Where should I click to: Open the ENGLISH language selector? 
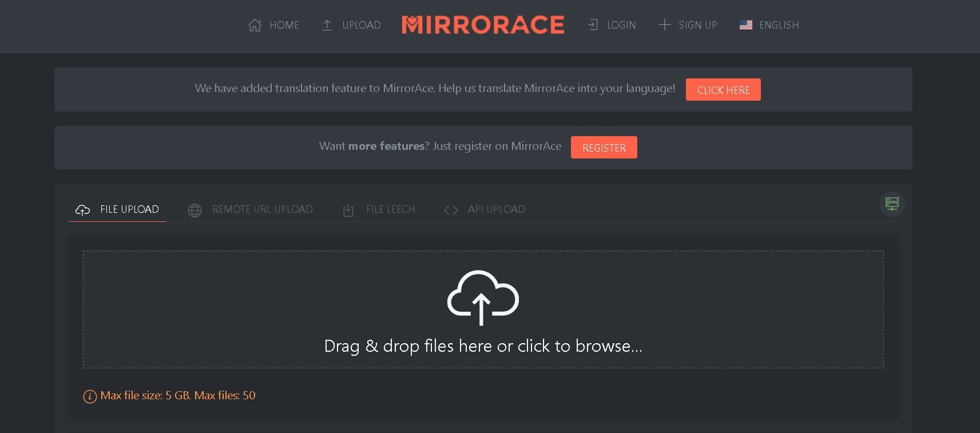coord(779,25)
